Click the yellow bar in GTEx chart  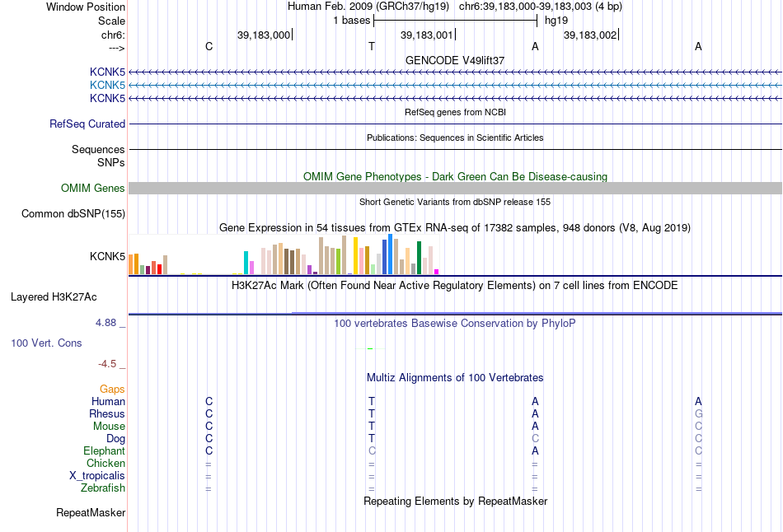355,256
